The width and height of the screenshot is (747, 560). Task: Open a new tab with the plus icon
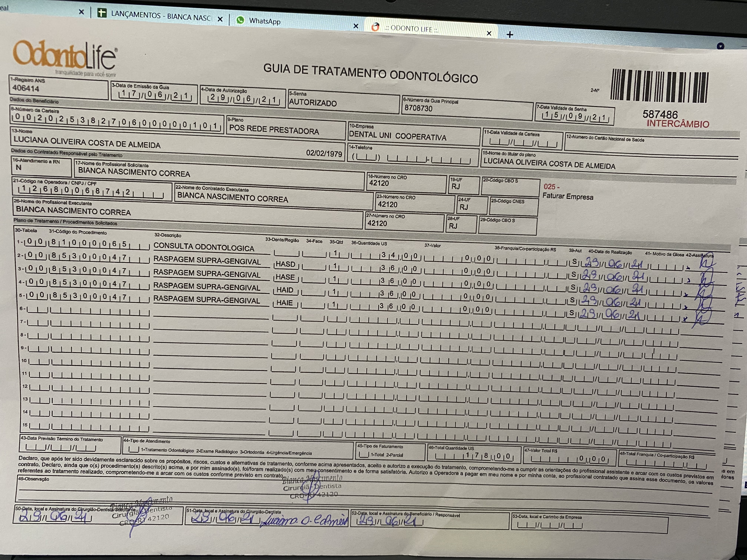(x=510, y=34)
